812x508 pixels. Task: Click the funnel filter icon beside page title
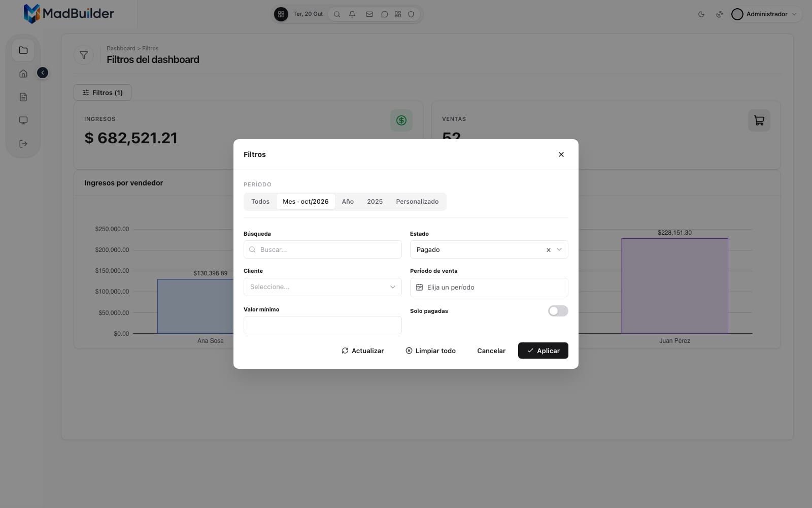(x=84, y=55)
